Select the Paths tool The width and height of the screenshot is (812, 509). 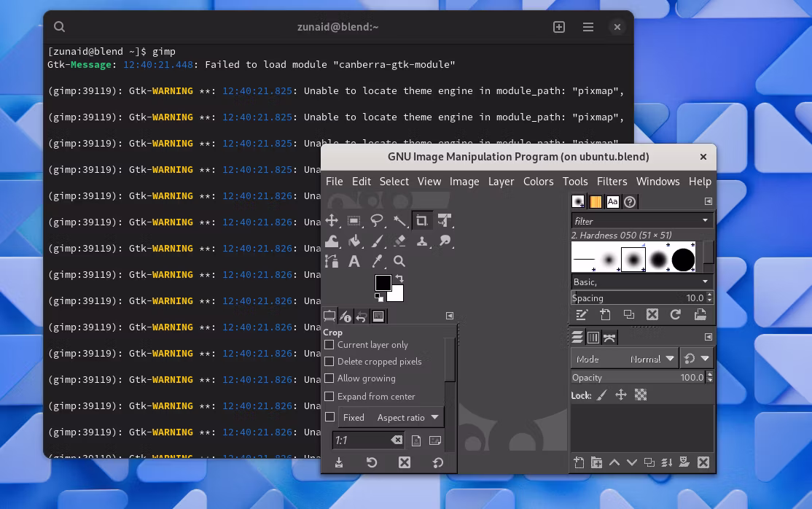click(x=332, y=261)
